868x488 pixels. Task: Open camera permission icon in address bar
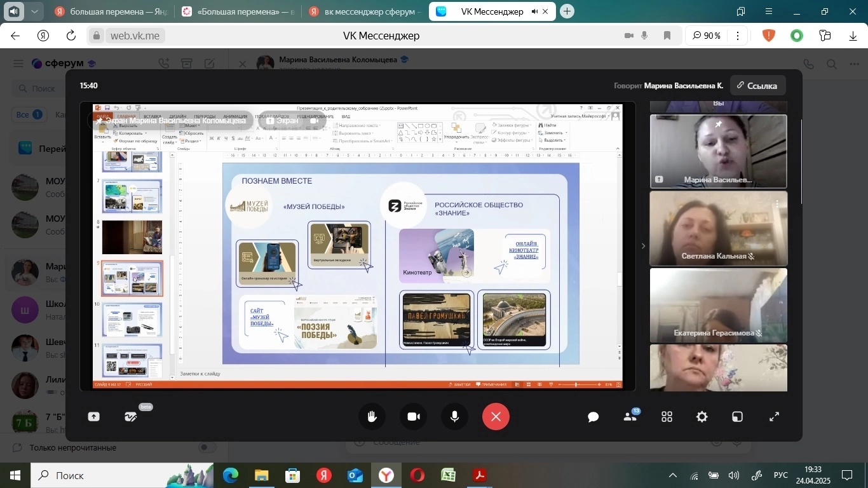click(x=629, y=36)
